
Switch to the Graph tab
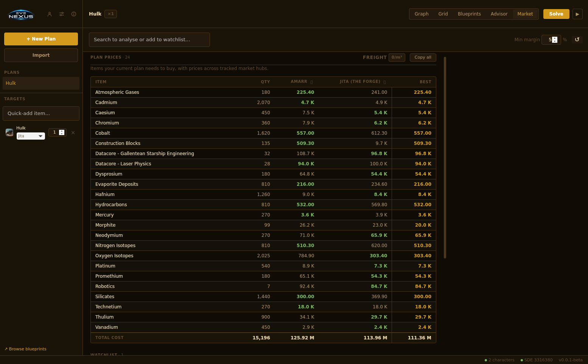[422, 14]
